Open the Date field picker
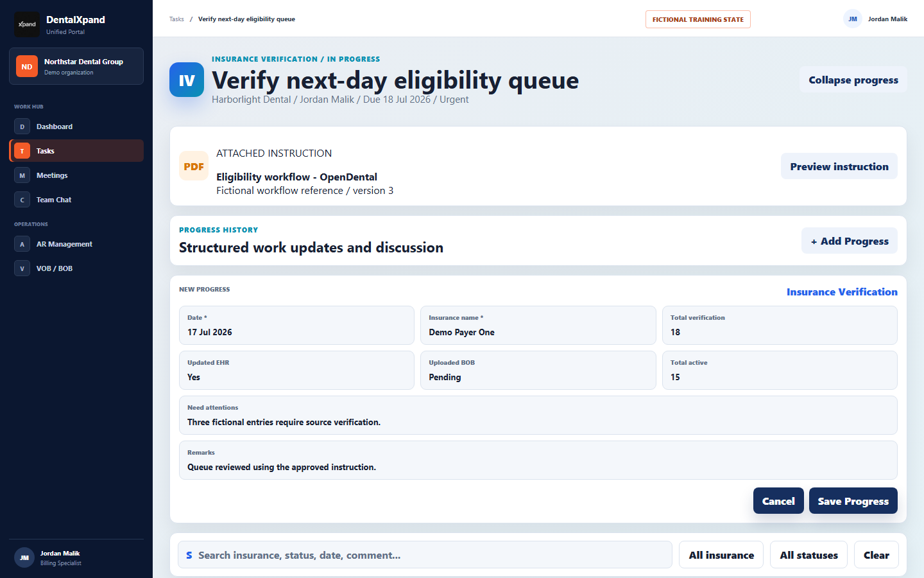This screenshot has height=578, width=924. (x=296, y=325)
